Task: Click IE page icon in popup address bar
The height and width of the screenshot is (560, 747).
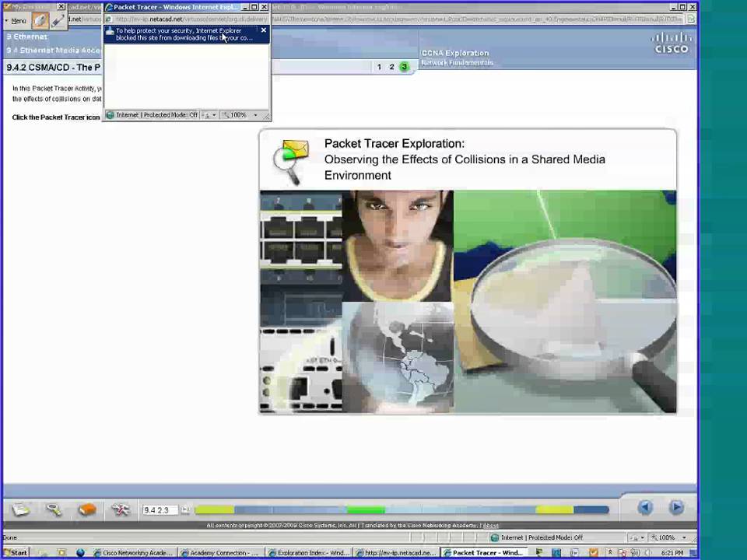Action: [x=109, y=19]
